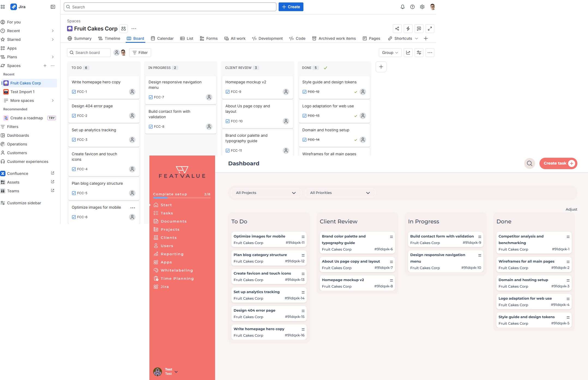The width and height of the screenshot is (588, 380).
Task: Collapse the Jira sidebar panel icon
Action: [53, 7]
